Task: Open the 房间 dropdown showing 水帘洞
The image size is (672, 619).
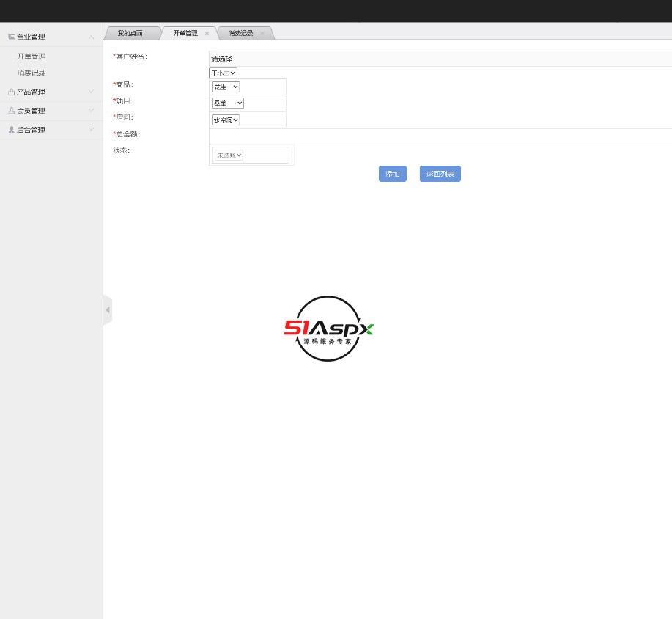Action: click(226, 120)
